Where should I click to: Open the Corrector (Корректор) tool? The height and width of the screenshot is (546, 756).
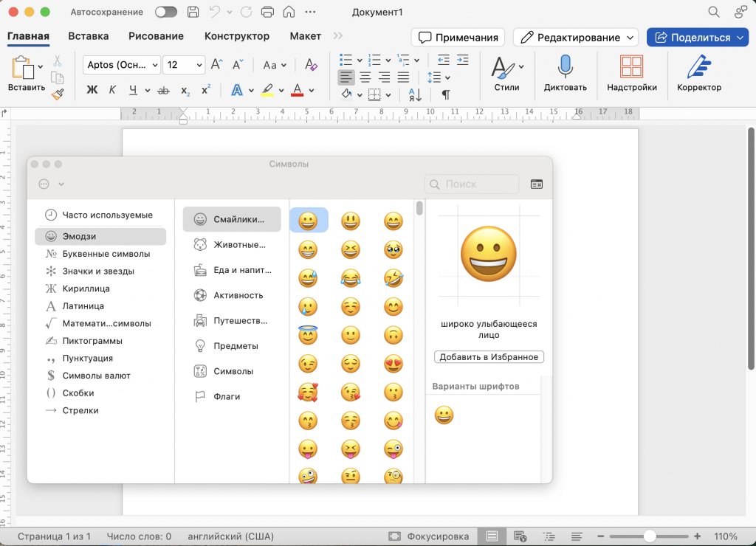698,67
